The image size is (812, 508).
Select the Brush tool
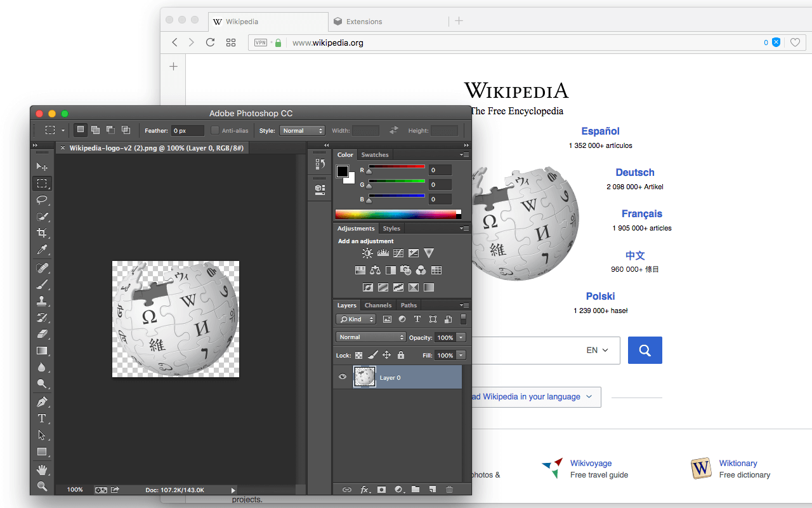click(42, 284)
